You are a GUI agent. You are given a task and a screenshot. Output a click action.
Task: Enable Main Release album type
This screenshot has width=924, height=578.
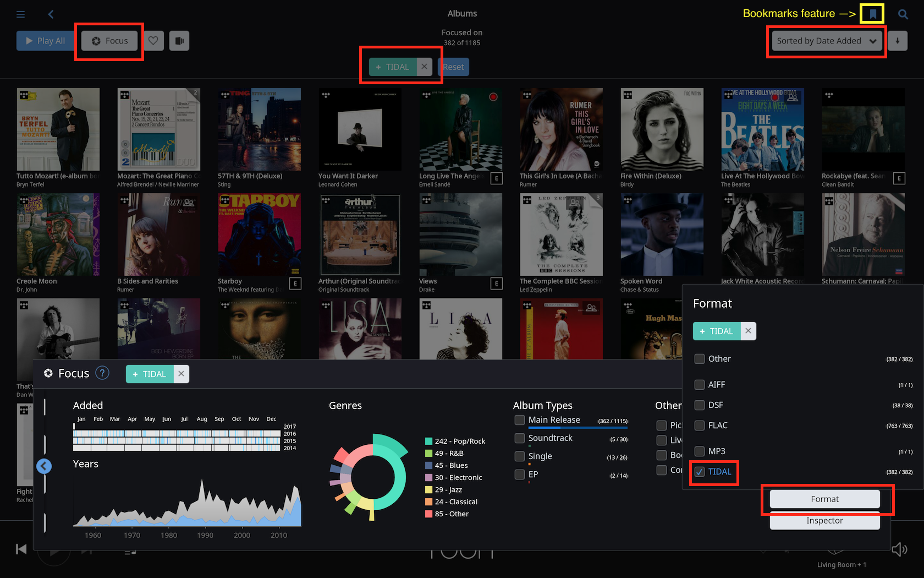pyautogui.click(x=520, y=420)
